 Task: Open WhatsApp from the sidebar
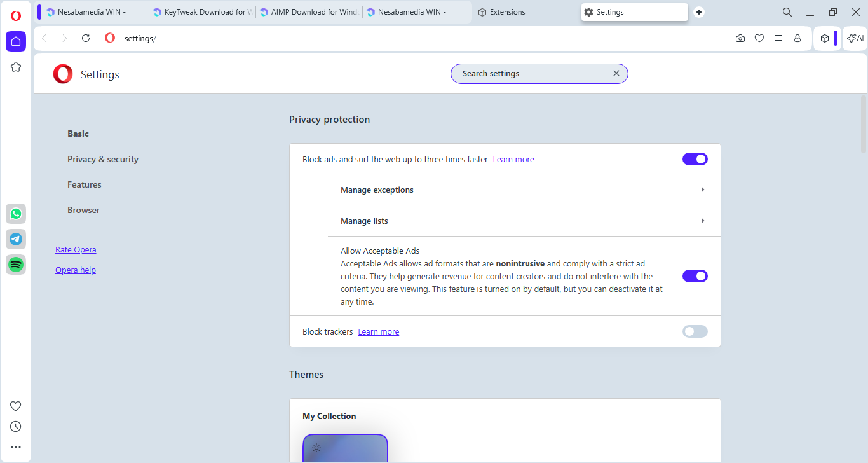pos(16,214)
